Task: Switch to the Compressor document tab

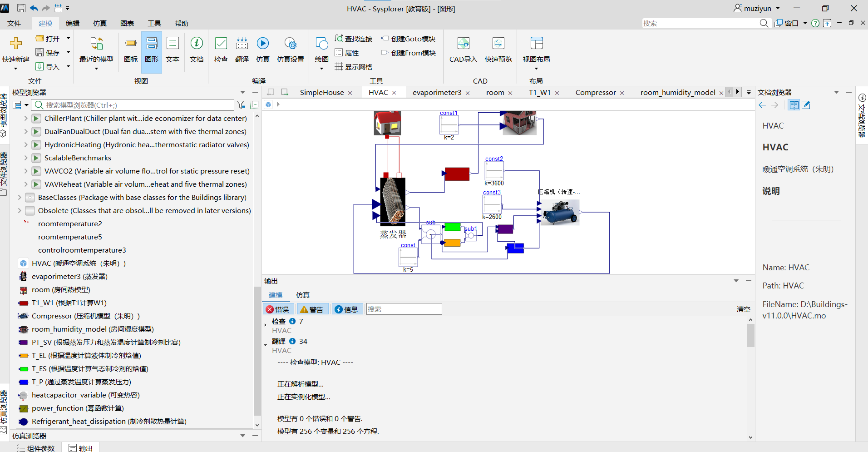Action: pos(596,92)
